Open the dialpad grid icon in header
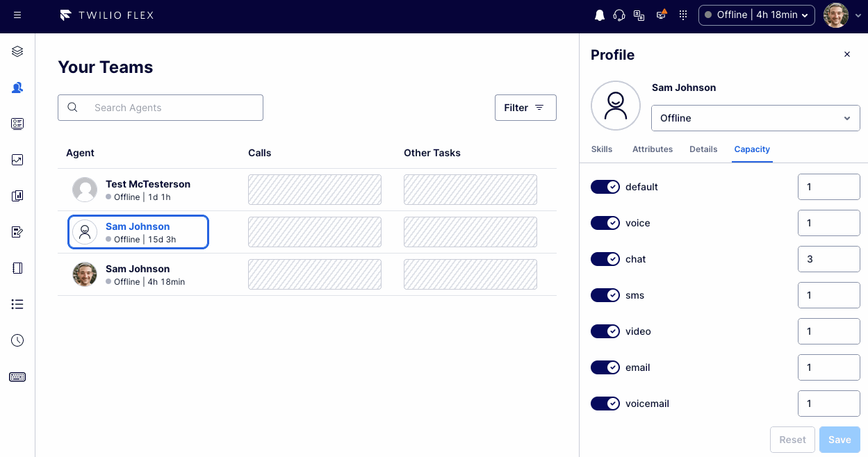This screenshot has width=868, height=457. click(x=683, y=15)
